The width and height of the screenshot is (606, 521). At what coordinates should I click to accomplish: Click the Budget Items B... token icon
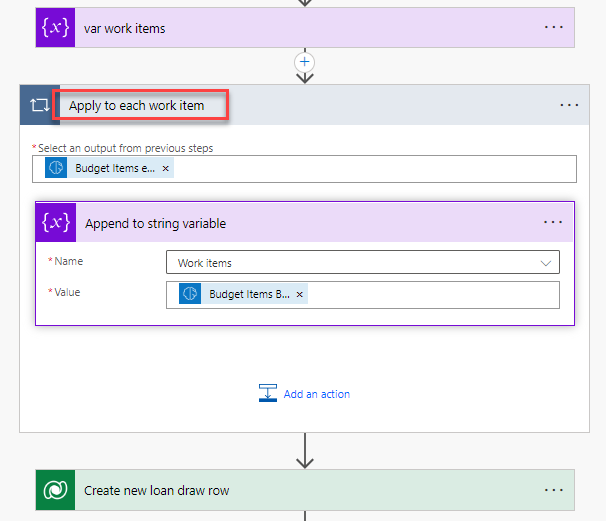pyautogui.click(x=191, y=295)
